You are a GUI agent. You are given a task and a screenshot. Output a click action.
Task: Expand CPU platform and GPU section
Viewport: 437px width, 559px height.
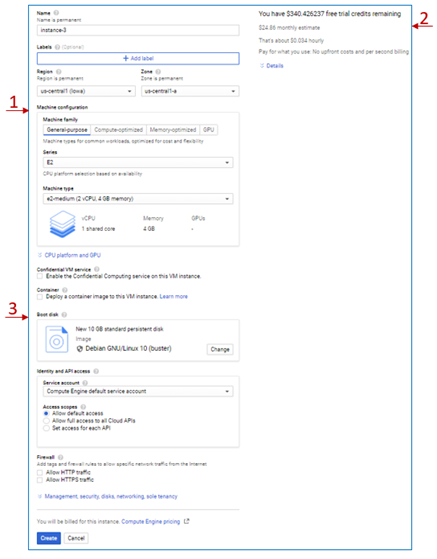pyautogui.click(x=69, y=255)
